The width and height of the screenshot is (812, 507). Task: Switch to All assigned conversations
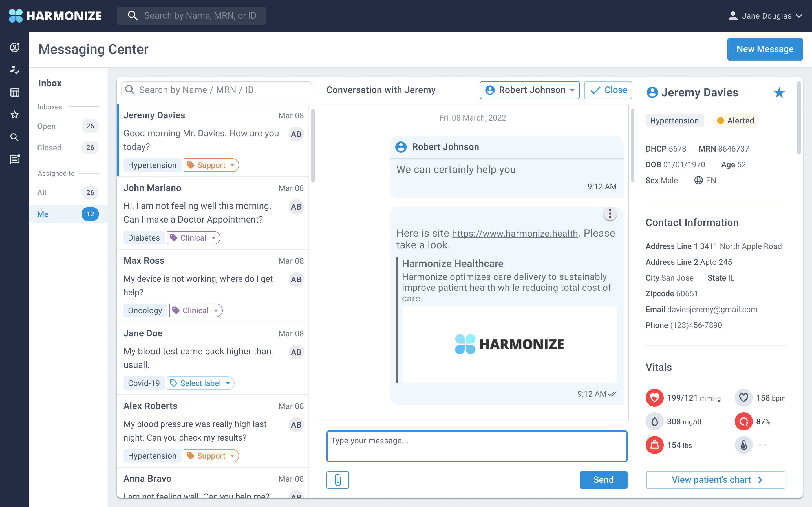(x=42, y=192)
